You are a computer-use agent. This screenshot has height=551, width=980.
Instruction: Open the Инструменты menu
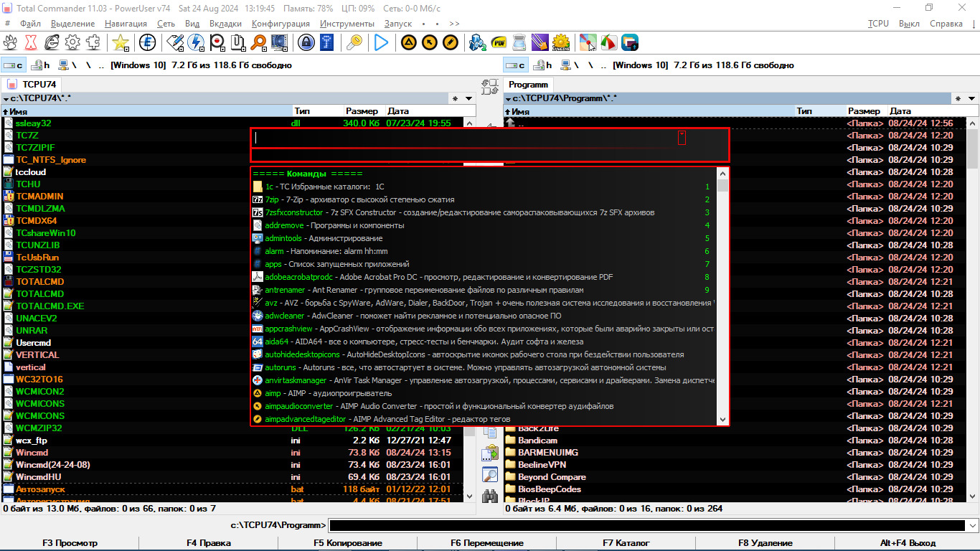coord(347,24)
